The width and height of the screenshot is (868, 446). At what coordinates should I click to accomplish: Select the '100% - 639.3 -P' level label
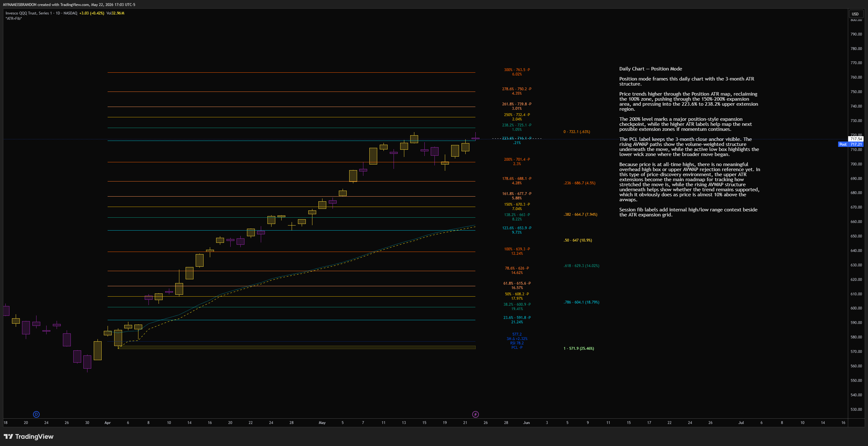[517, 249]
